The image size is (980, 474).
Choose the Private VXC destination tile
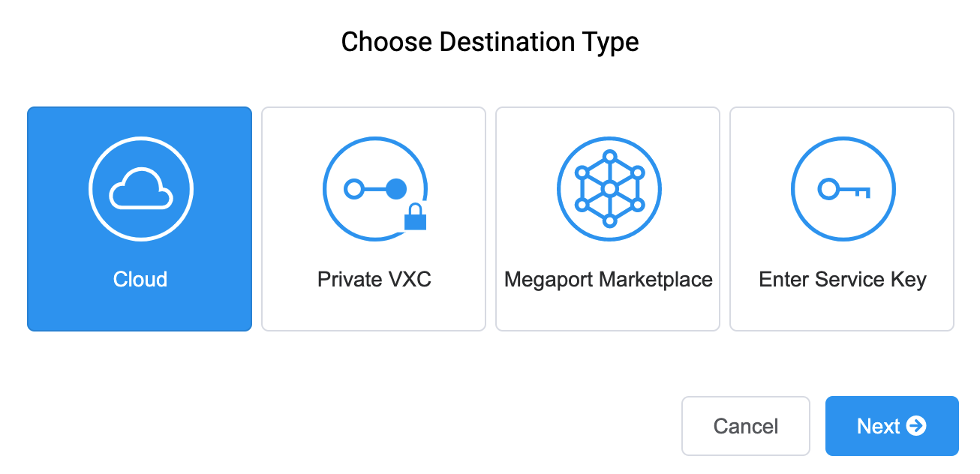click(374, 219)
